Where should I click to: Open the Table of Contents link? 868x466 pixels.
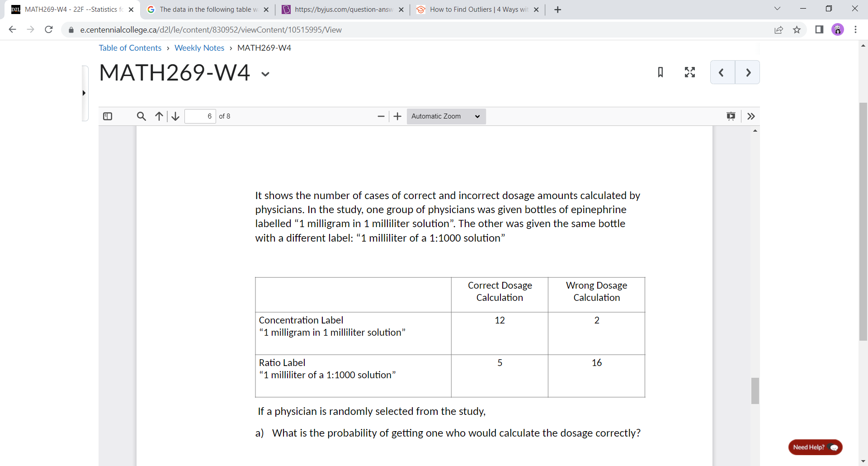(x=130, y=48)
